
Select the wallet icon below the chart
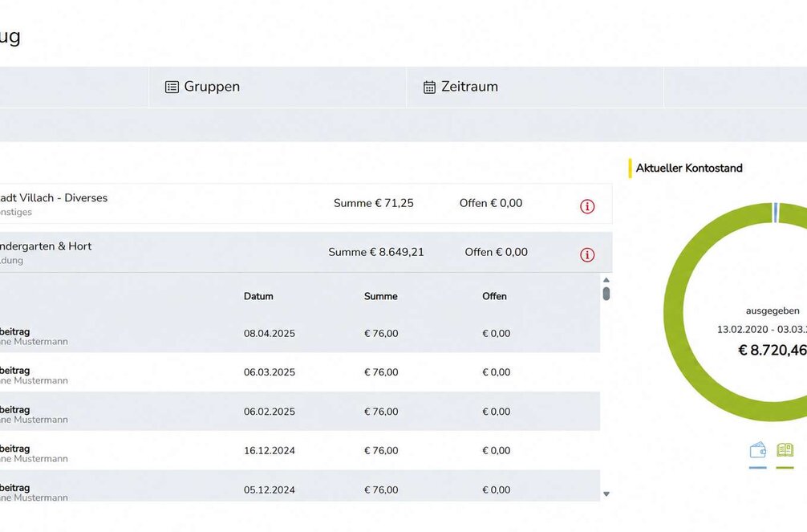click(x=757, y=450)
